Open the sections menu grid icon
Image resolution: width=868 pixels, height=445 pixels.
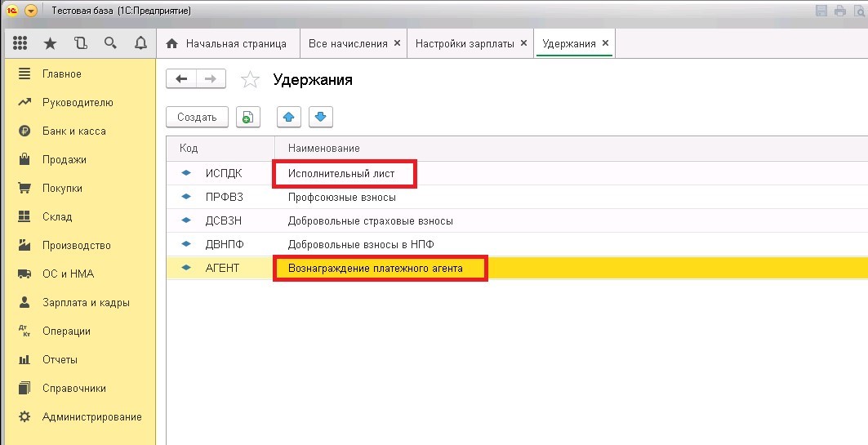(20, 43)
